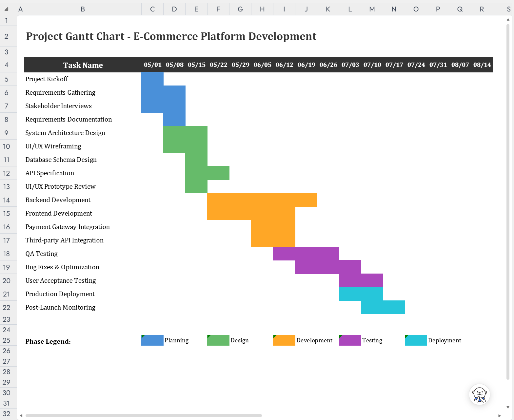This screenshot has width=514, height=420.
Task: Open the assistant mascot floating icon
Action: click(480, 394)
